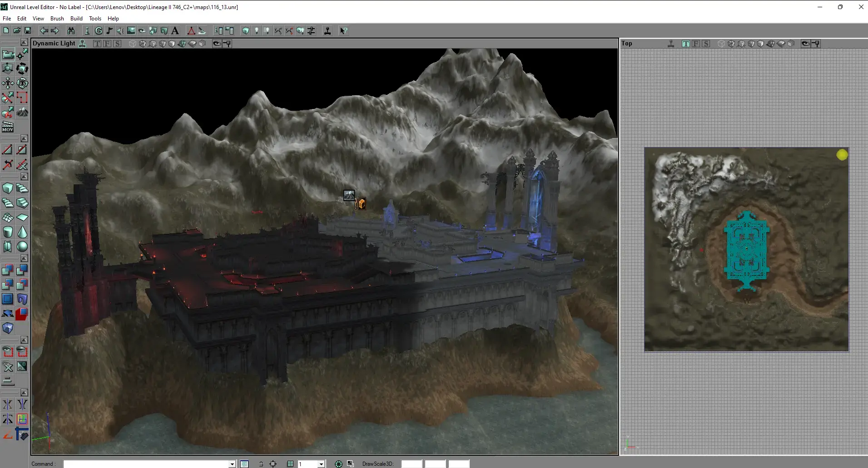The width and height of the screenshot is (868, 468).
Task: Build a Cube brush
Action: pos(8,188)
